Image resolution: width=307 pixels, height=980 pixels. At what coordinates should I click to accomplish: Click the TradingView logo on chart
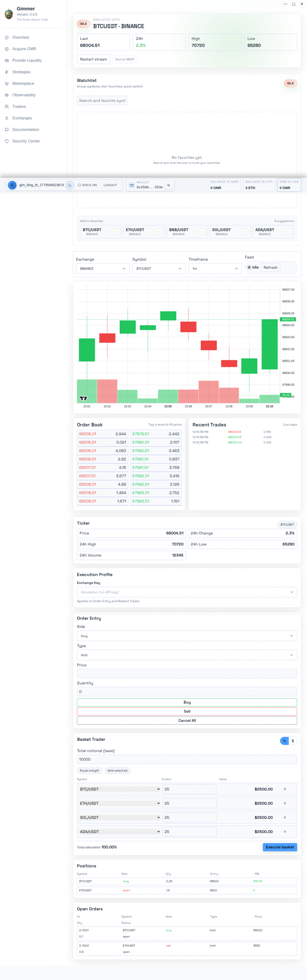(83, 398)
